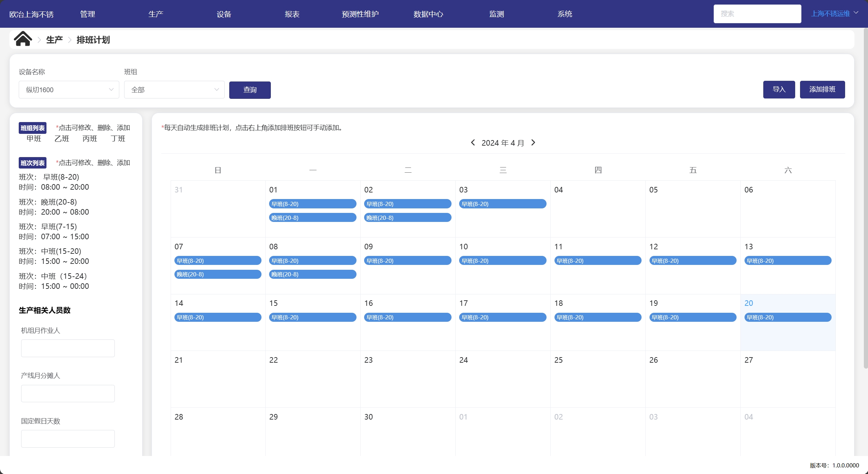This screenshot has height=474, width=868.
Task: Click 晚班(20-8) event on April 07
Action: click(x=218, y=274)
